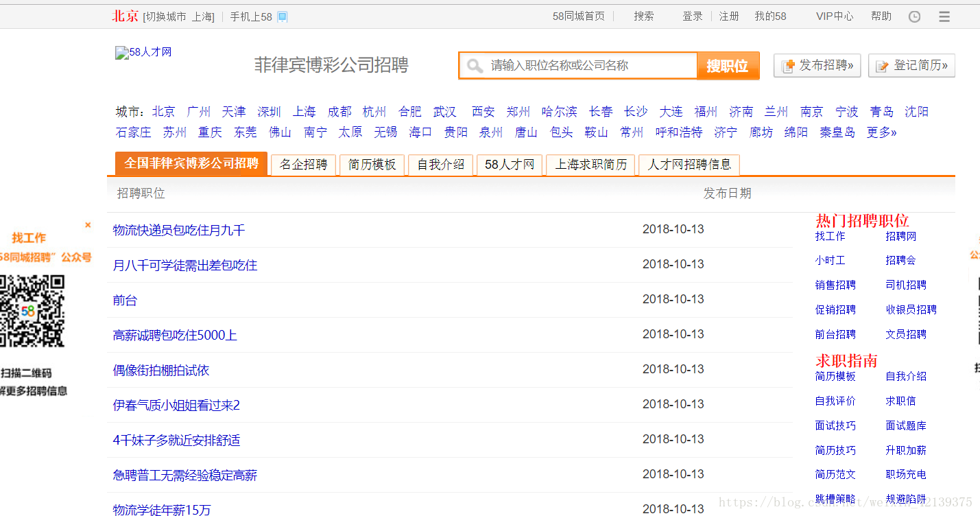Click 求职信 in 求职指南
Screen dimensions: 980x516
pyautogui.click(x=900, y=401)
